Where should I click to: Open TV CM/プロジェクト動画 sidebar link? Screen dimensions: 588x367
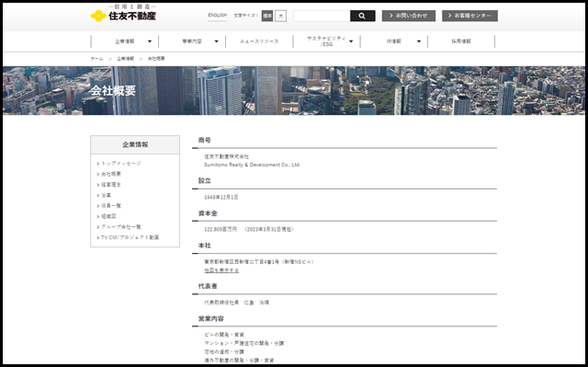pos(130,237)
